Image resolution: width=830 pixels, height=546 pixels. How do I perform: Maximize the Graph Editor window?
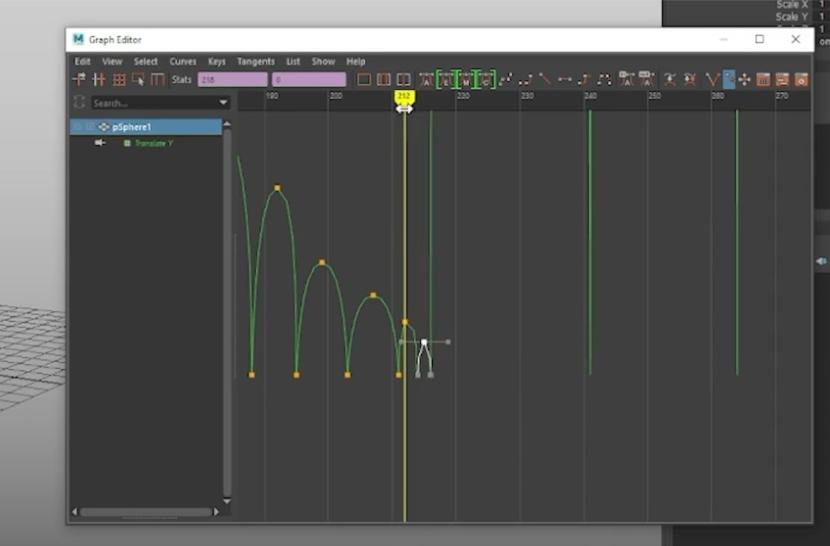point(760,39)
